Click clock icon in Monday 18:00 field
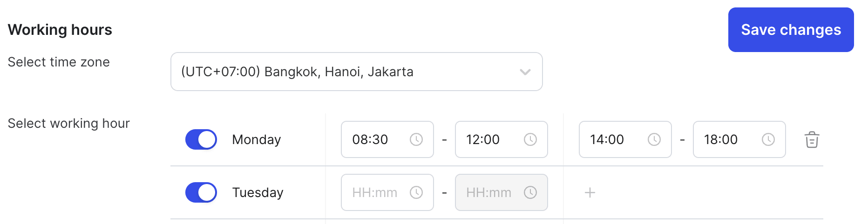Viewport: 868px width, 224px height. pyautogui.click(x=768, y=139)
